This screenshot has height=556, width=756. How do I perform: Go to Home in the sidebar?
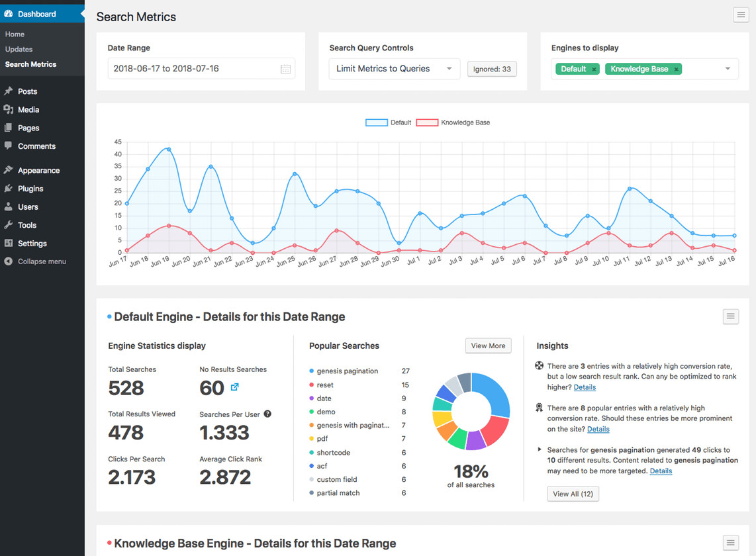pyautogui.click(x=15, y=34)
